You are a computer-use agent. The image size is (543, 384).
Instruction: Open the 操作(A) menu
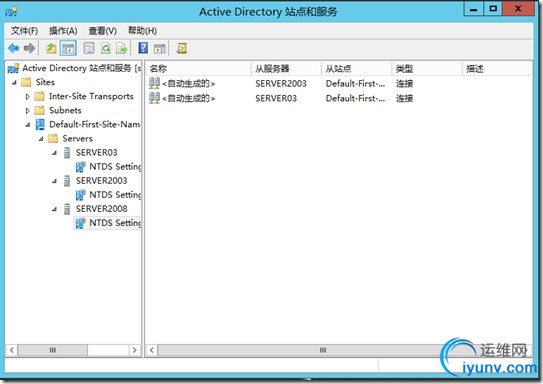click(63, 31)
